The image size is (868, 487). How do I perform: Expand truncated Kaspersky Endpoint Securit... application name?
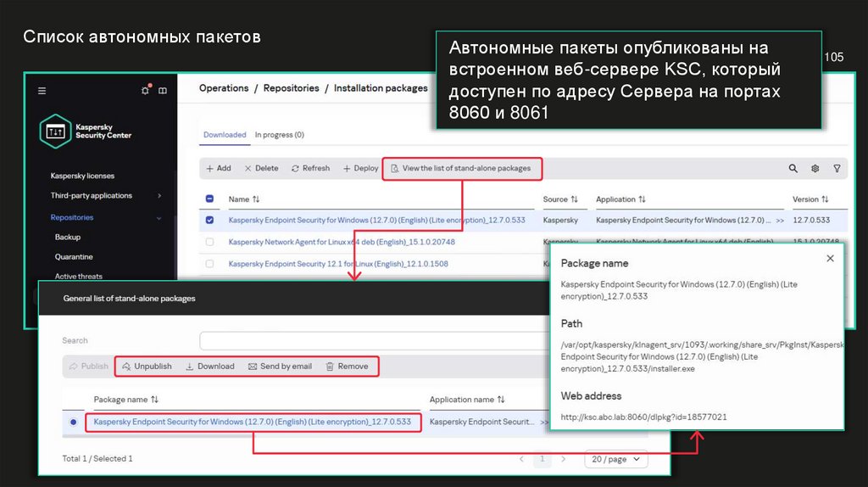pos(544,423)
